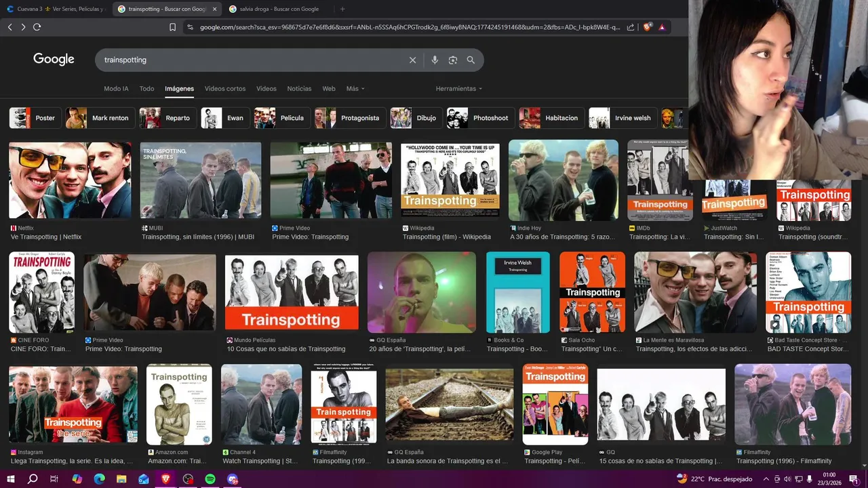Show hidden system tray icons
The height and width of the screenshot is (488, 868).
[x=767, y=479]
